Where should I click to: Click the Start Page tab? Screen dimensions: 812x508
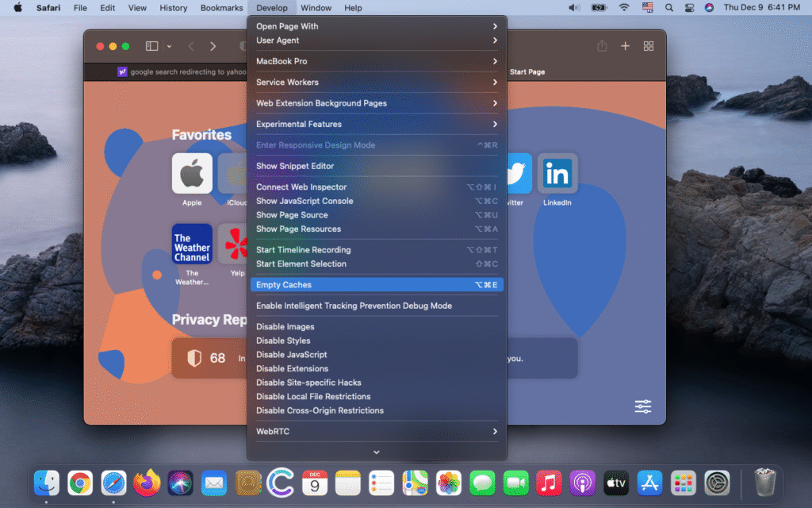(527, 72)
